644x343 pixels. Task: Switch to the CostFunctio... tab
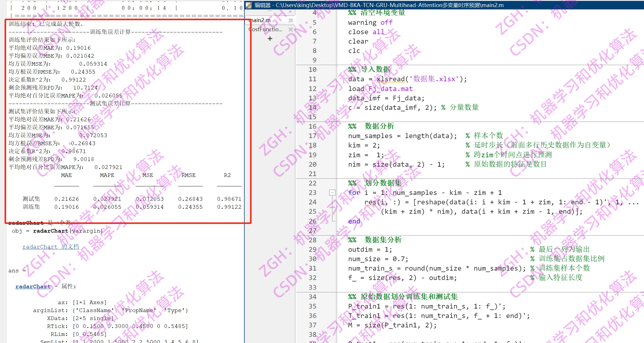pyautogui.click(x=265, y=29)
